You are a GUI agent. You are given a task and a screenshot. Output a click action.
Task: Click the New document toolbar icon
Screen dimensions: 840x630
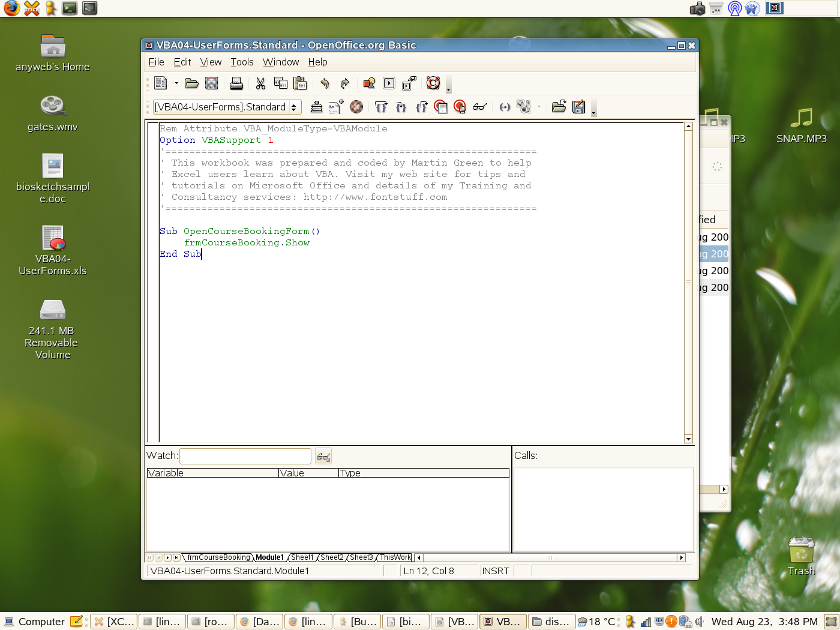coord(160,83)
